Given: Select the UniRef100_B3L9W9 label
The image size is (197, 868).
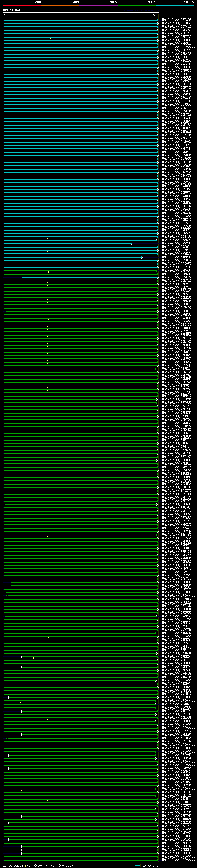Looking at the screenshot, I should coord(177,717).
